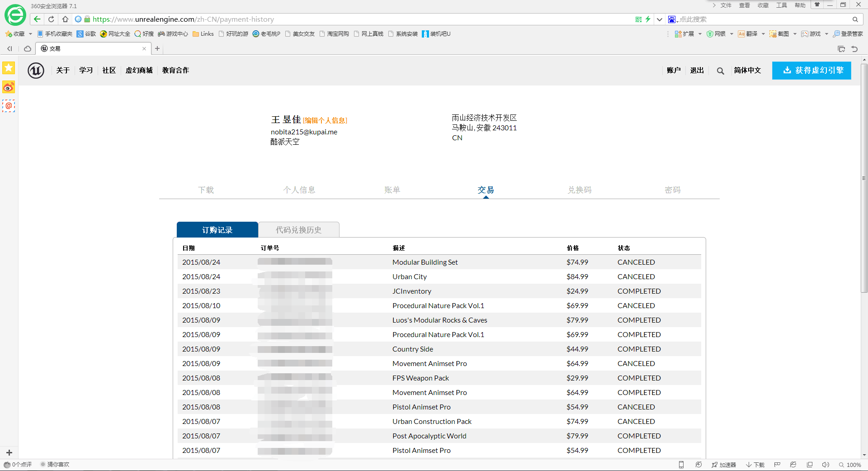Open the 文件 menu
The image size is (868, 471).
coord(726,5)
